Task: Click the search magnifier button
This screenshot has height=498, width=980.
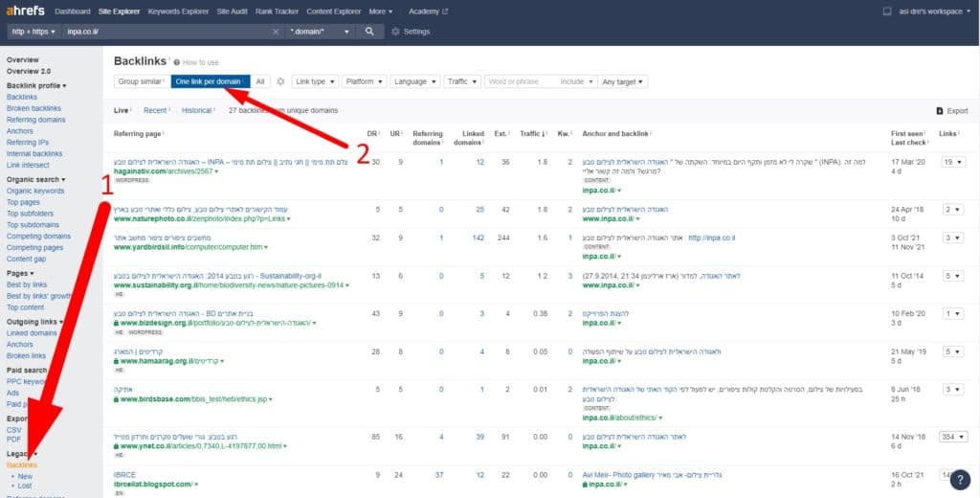Action: (x=370, y=32)
